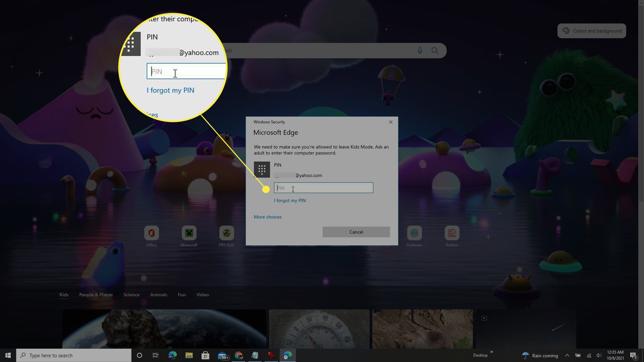
Task: Click the microphone voice search icon
Action: 420,51
